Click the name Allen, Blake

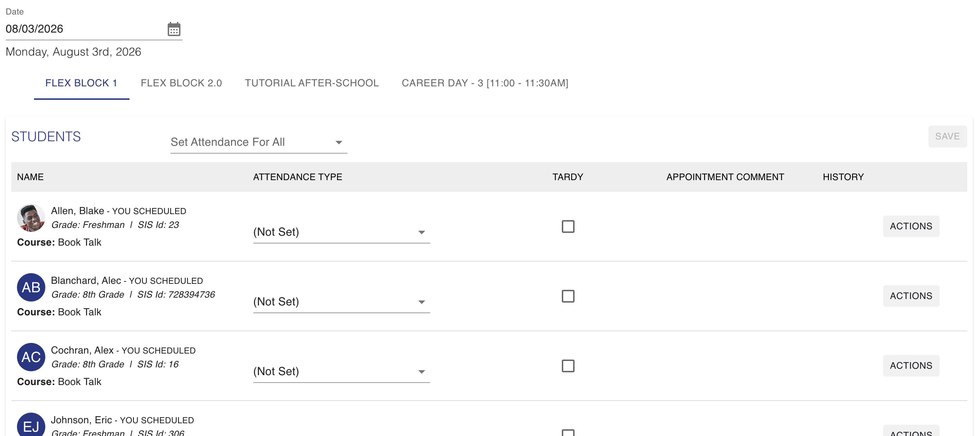(77, 211)
